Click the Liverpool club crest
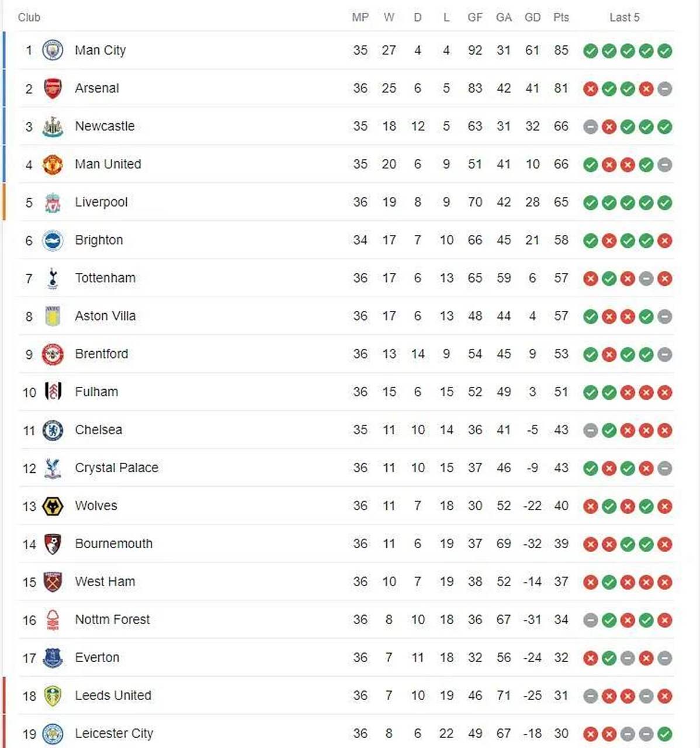The height and width of the screenshot is (748, 700). click(x=53, y=202)
